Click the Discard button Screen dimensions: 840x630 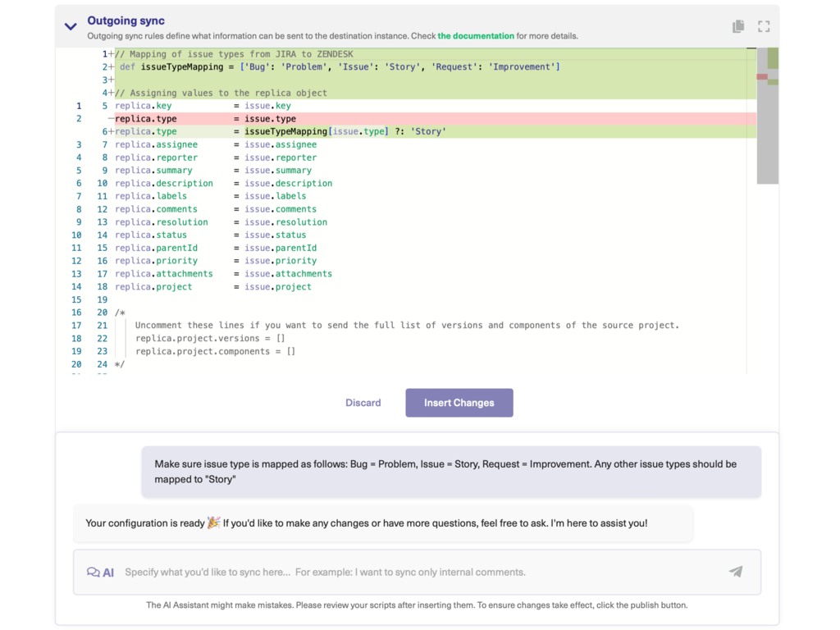363,403
